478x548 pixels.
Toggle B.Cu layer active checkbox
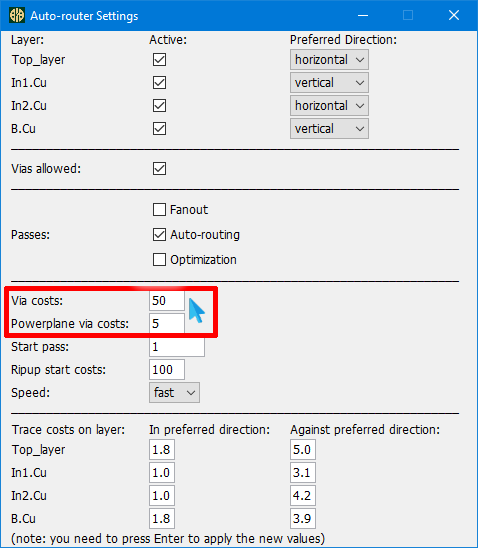[159, 129]
